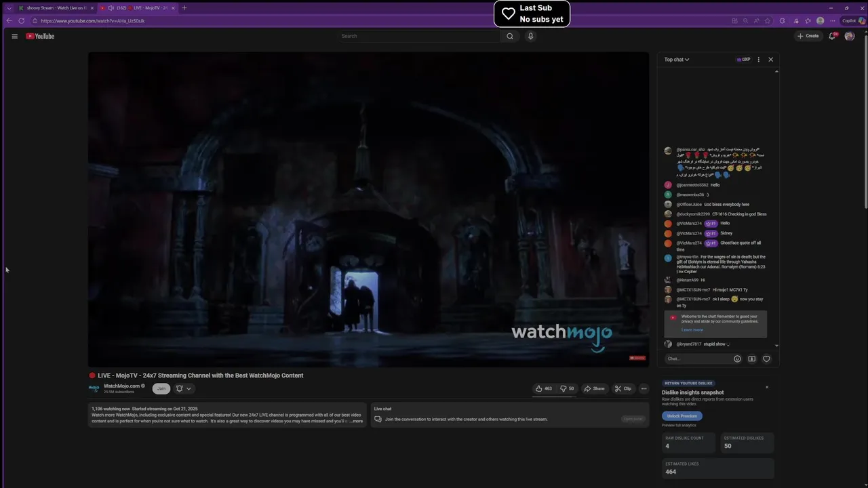Viewport: 868px width, 488px height.
Task: Click the Open panel button for live chat
Action: click(633, 419)
